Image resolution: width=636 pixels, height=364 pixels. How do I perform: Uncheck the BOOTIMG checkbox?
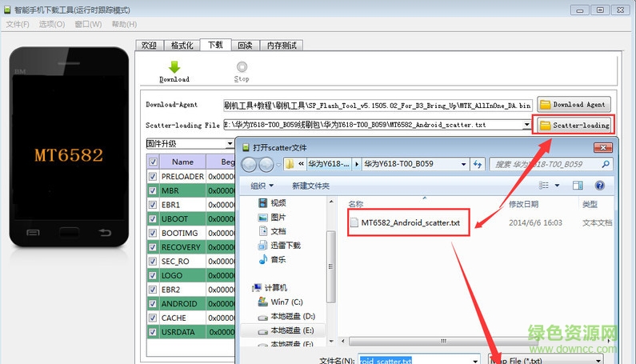153,234
